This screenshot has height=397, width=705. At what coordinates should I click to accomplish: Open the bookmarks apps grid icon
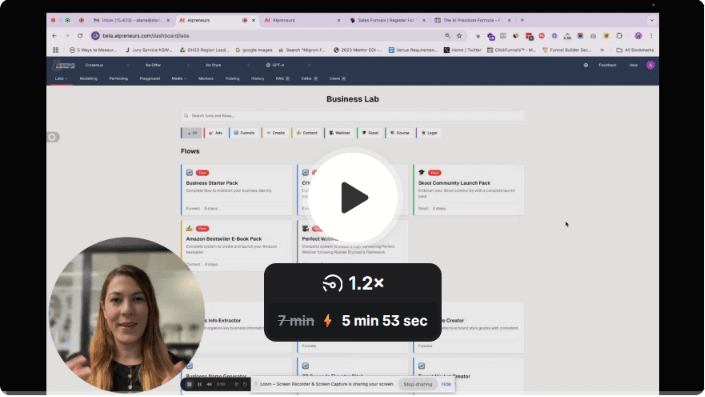(x=56, y=50)
